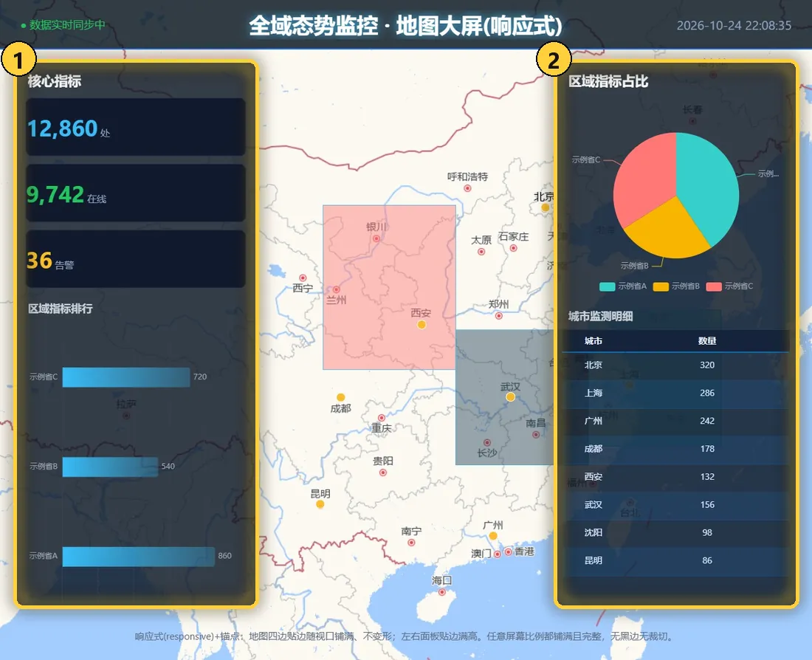The image size is (812, 660).
Task: Select the 南宁 city dot on the map
Action: coord(411,543)
